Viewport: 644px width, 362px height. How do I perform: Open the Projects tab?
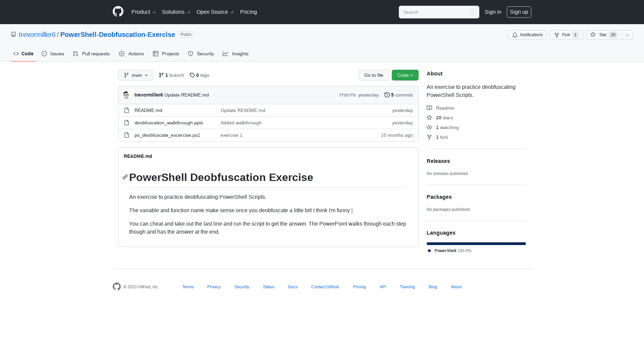(x=166, y=54)
